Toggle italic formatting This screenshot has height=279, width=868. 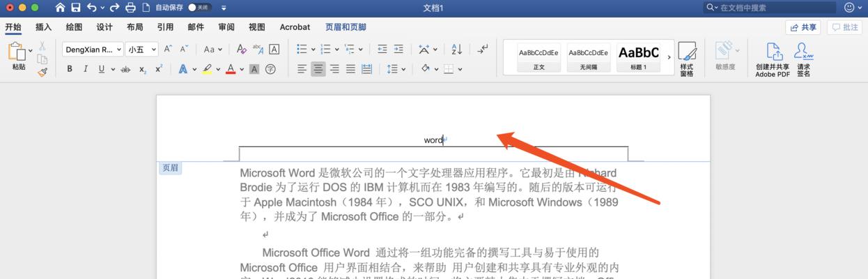click(x=86, y=69)
